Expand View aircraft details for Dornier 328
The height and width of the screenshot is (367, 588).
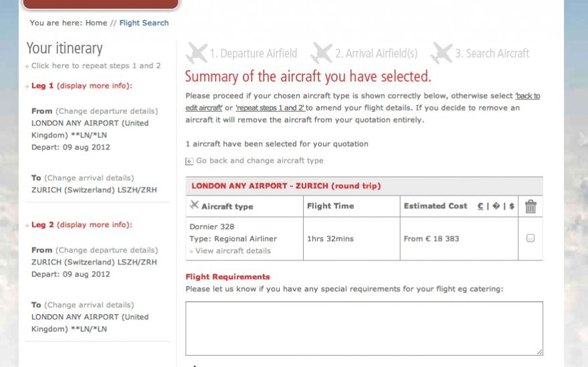tap(233, 251)
